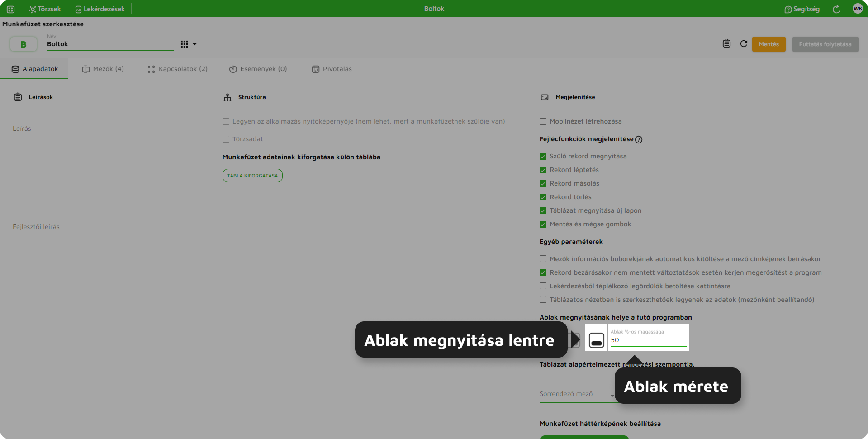Open Segítség help
Image resolution: width=868 pixels, height=439 pixels.
(802, 9)
